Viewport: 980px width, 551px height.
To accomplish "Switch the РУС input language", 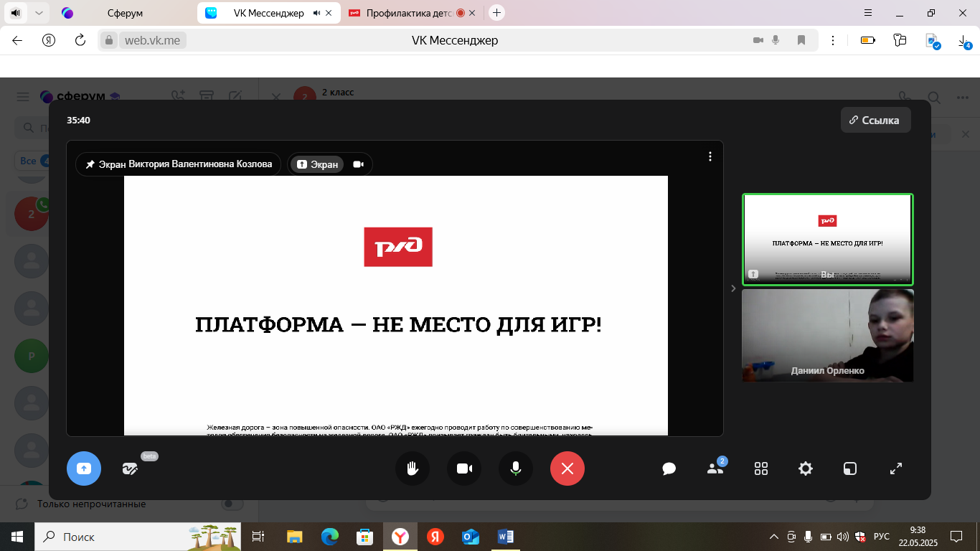I will pyautogui.click(x=882, y=537).
